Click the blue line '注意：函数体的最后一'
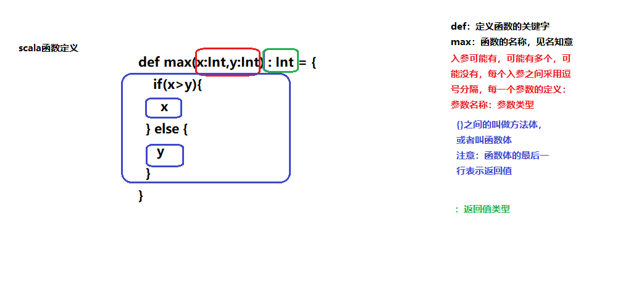 tap(503, 156)
